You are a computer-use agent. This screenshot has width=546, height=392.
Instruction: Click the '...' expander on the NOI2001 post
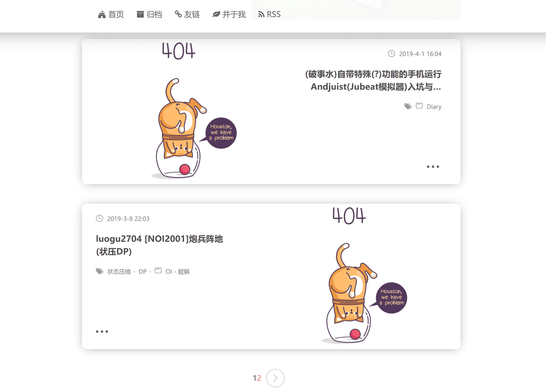click(x=102, y=331)
